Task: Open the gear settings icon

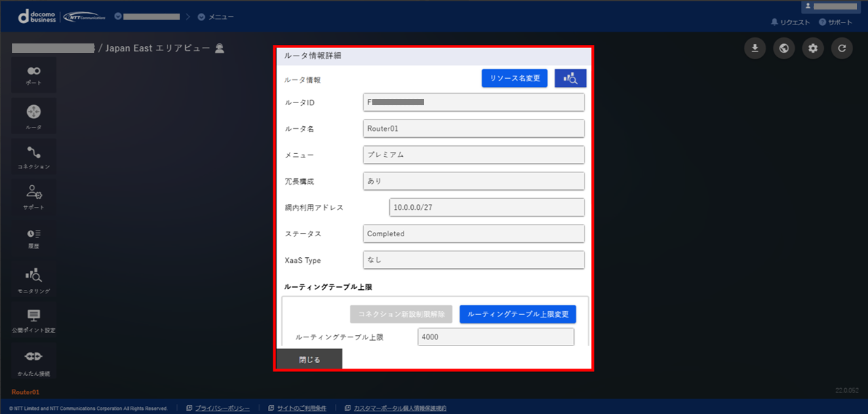Action: click(x=813, y=48)
